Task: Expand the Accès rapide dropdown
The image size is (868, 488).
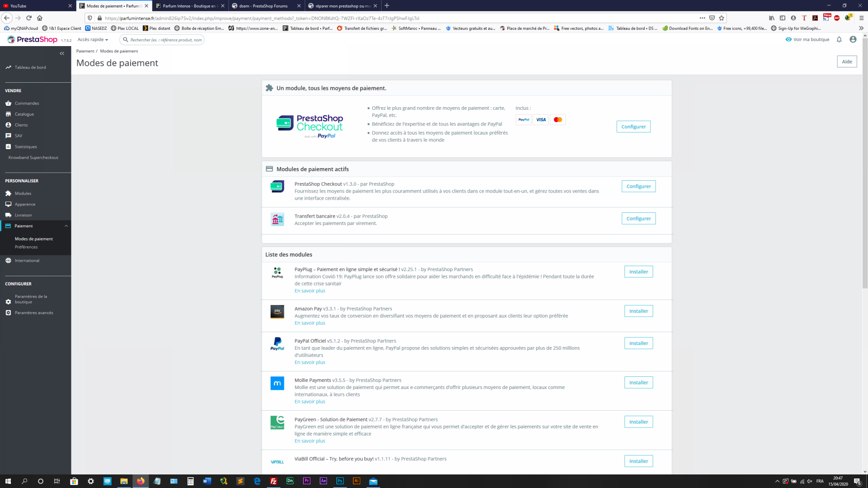Action: [93, 40]
